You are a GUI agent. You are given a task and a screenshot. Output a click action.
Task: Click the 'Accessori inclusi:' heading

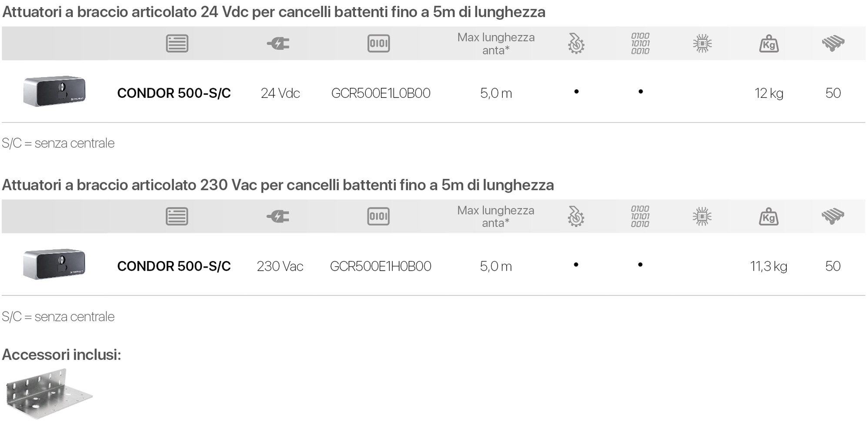[61, 355]
